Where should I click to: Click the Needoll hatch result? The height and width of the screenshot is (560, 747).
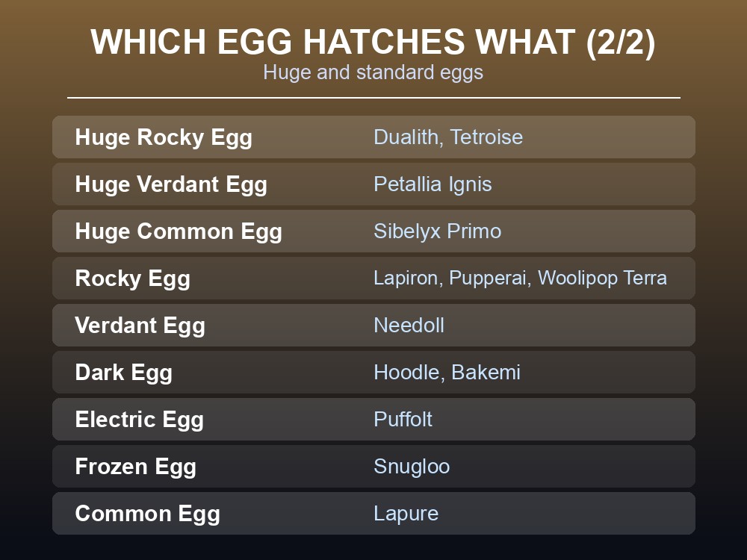409,326
